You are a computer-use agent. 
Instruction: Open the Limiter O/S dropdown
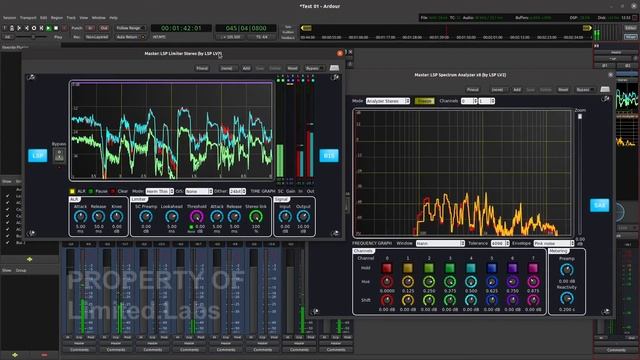click(199, 191)
